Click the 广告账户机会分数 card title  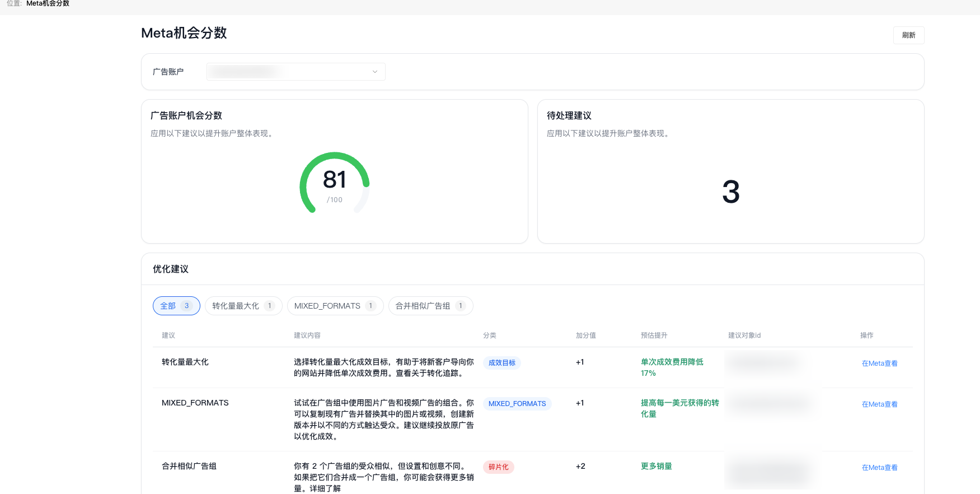click(186, 115)
